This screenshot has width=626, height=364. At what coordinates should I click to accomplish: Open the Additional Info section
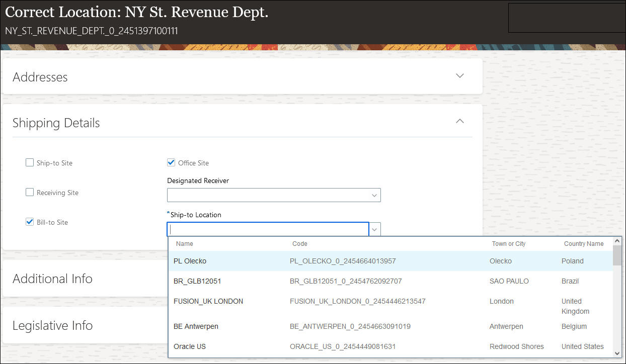53,279
